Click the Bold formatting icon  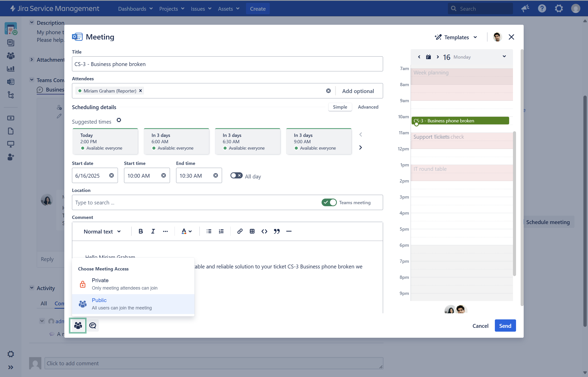point(141,231)
